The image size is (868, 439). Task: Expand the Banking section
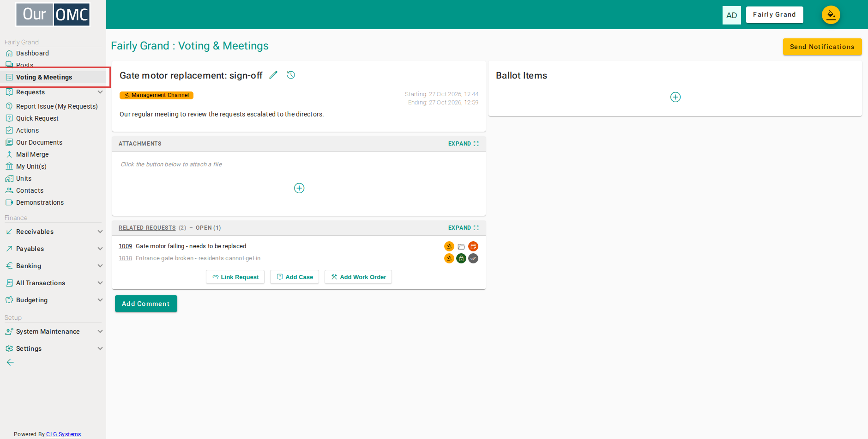(x=100, y=266)
